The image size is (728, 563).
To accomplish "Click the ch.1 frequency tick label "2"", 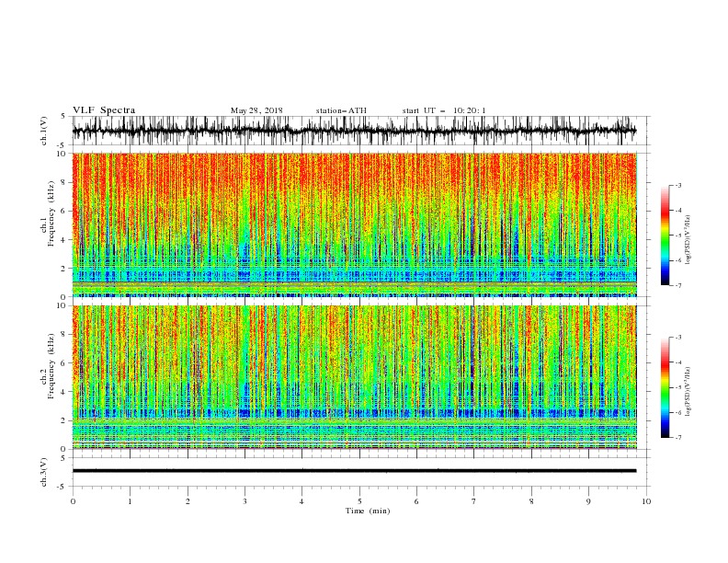I will pos(64,269).
